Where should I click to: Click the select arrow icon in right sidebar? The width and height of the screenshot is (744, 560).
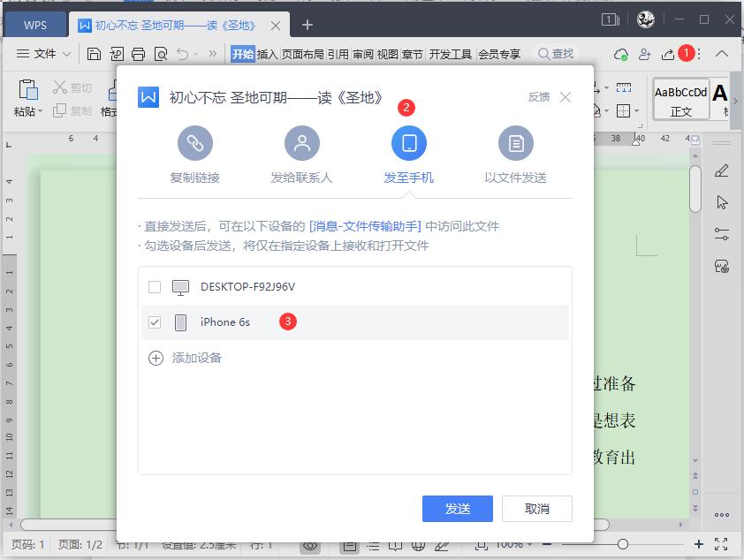722,202
